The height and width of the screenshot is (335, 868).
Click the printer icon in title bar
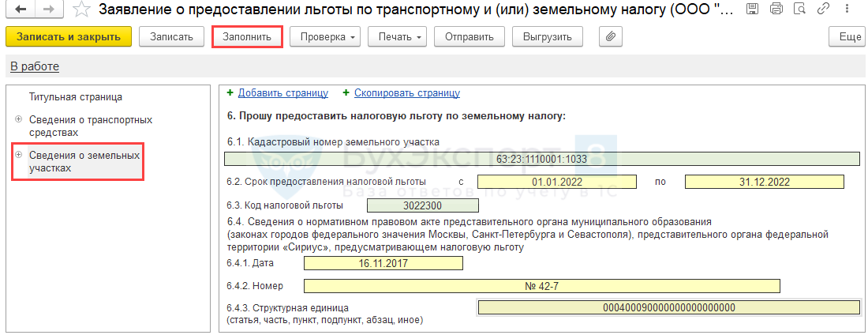776,10
